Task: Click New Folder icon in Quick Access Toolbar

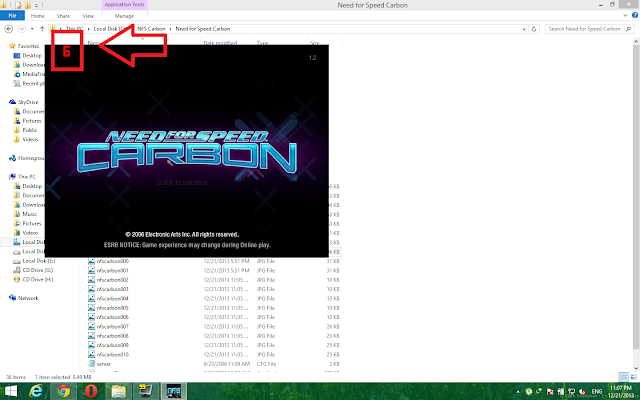Action: pos(28,5)
